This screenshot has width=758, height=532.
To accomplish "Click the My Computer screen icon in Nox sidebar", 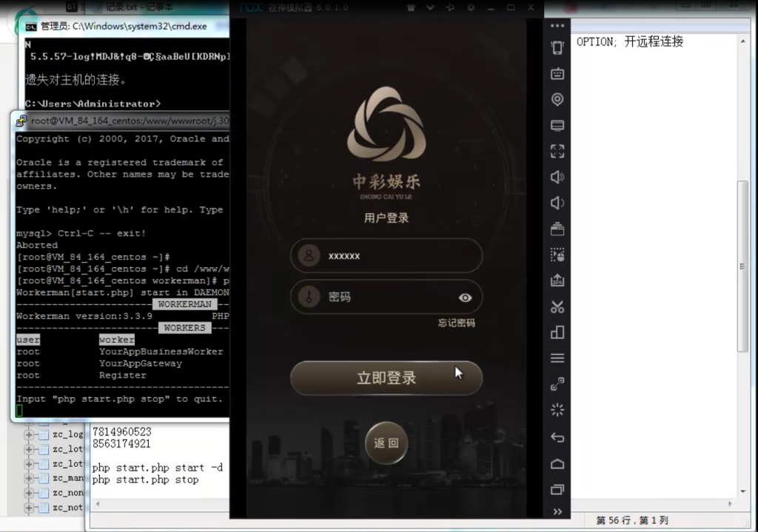I will tap(557, 126).
